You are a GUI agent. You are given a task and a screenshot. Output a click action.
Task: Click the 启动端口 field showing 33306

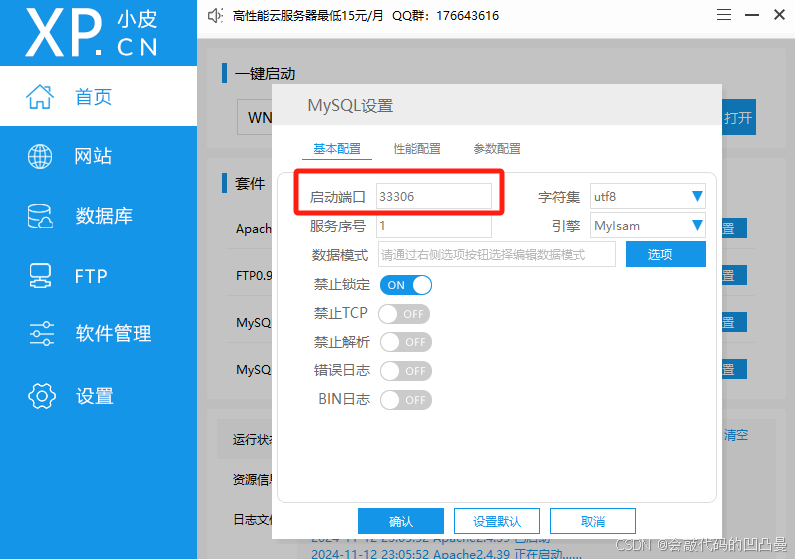point(433,196)
